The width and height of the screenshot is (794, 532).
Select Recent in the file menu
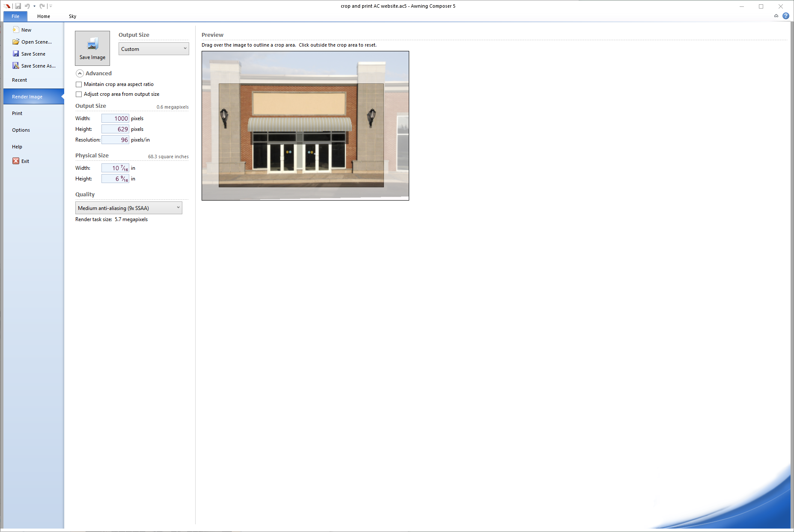pyautogui.click(x=20, y=80)
